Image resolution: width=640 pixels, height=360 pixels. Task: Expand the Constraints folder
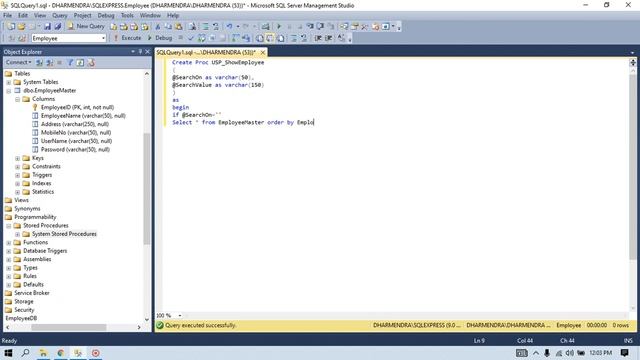[x=18, y=167]
